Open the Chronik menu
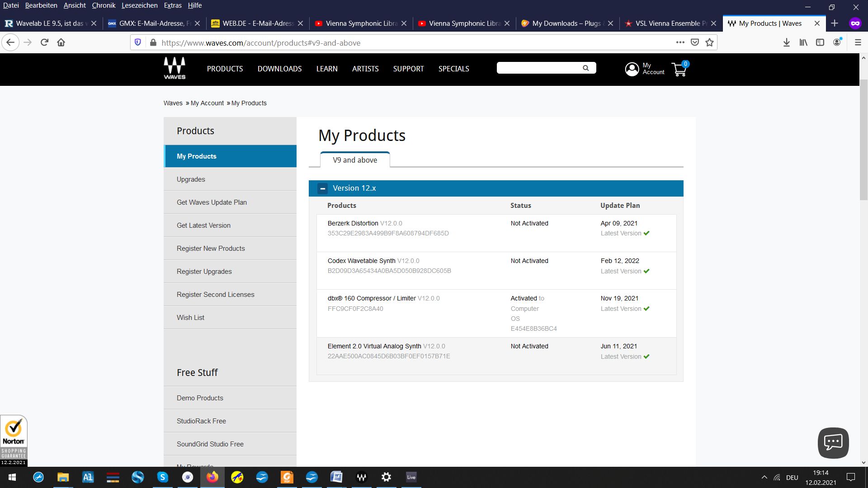The image size is (868, 488). [104, 5]
